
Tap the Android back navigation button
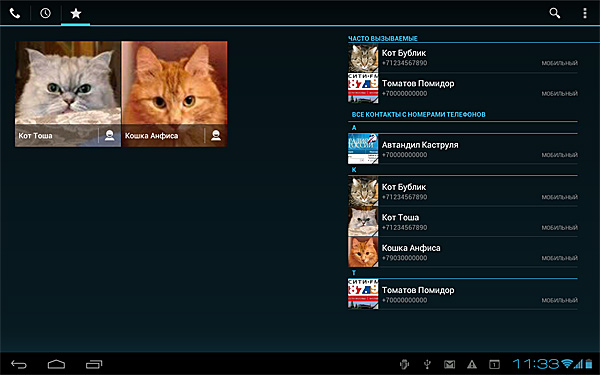point(19,364)
